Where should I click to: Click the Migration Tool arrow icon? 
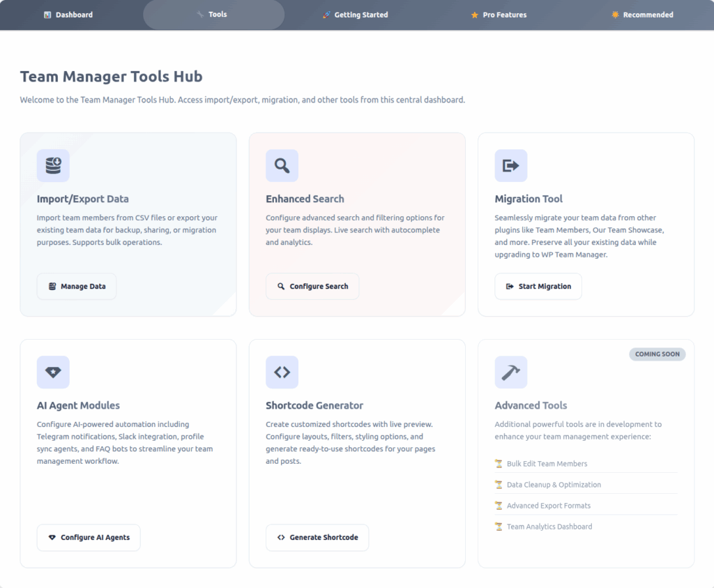(x=510, y=166)
